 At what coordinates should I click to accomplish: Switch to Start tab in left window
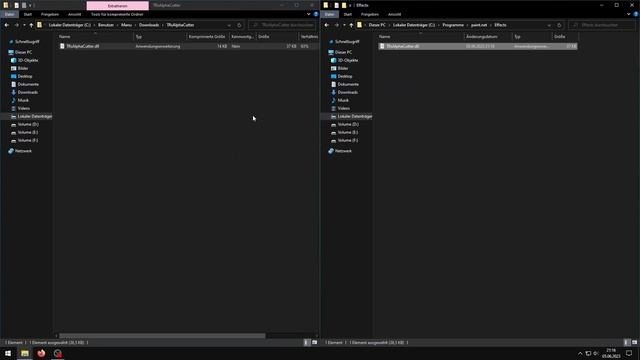28,14
